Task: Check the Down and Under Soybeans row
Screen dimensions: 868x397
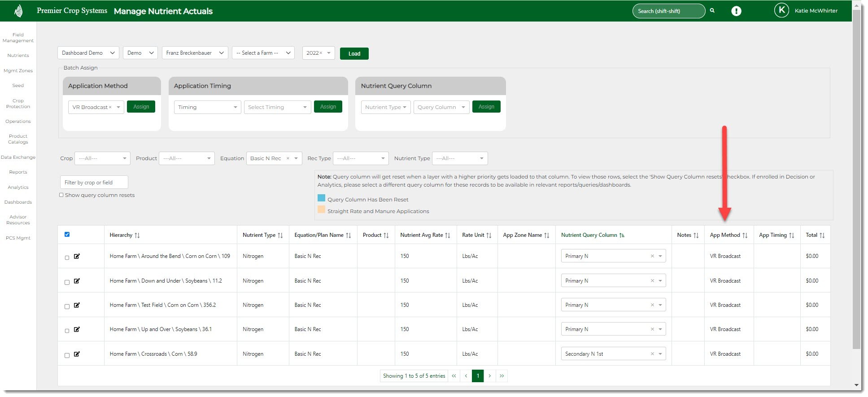Action: [x=67, y=282]
